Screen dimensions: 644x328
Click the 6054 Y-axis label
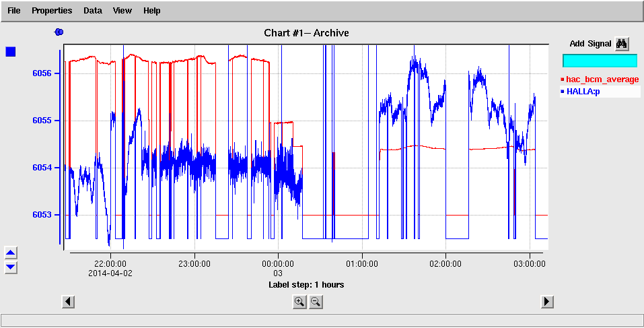click(40, 168)
